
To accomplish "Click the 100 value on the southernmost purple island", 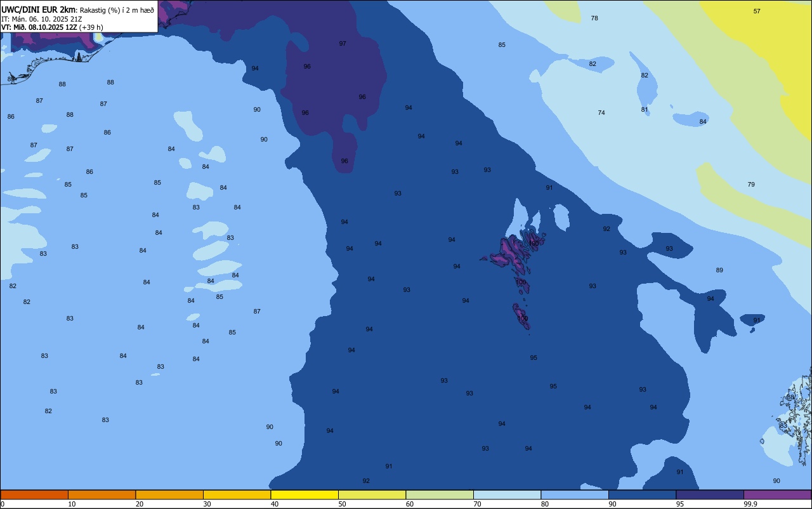I will click(523, 319).
